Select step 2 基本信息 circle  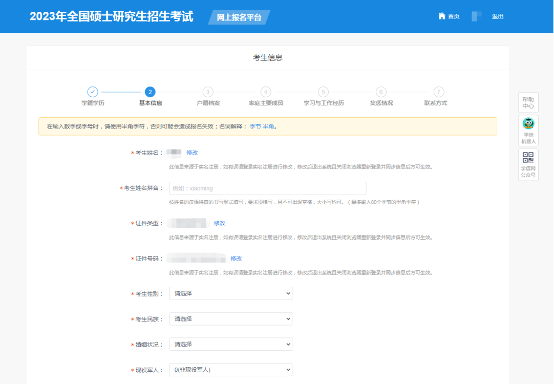pyautogui.click(x=150, y=92)
